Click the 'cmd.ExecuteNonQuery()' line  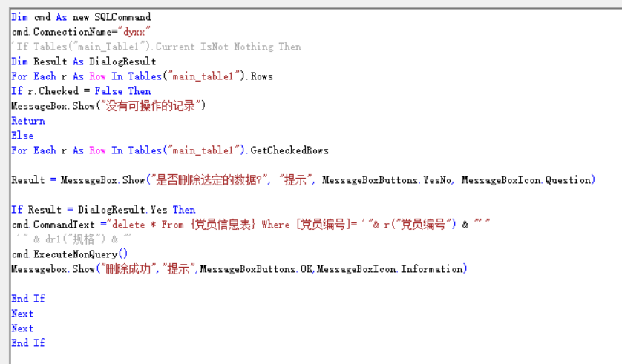pos(70,254)
